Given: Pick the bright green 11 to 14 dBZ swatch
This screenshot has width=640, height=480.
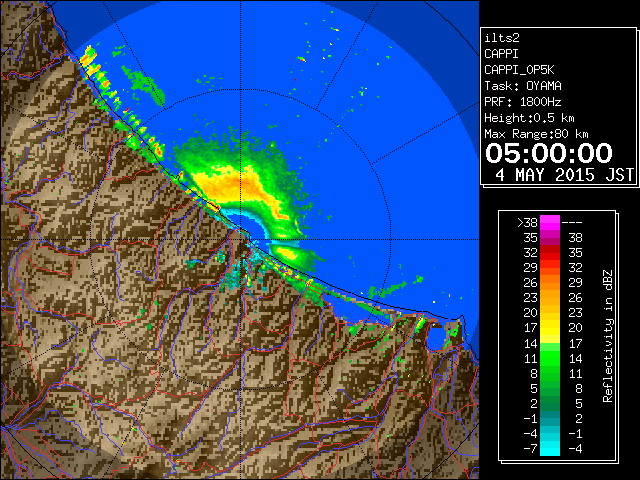Looking at the screenshot, I should pyautogui.click(x=550, y=358).
